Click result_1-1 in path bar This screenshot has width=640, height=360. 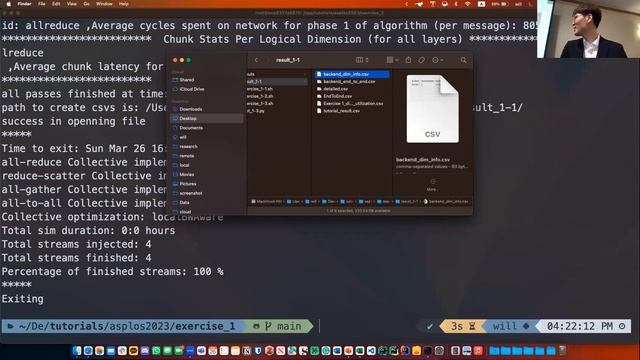point(406,202)
